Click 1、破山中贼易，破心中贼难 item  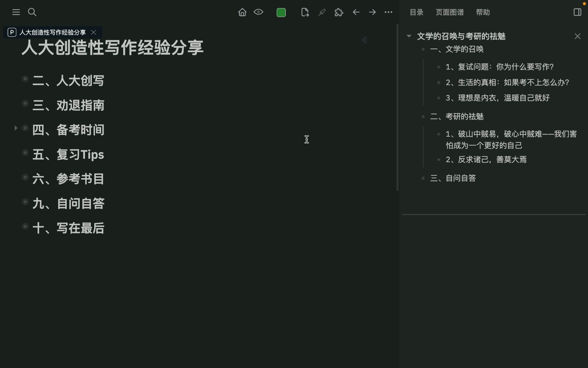tap(511, 140)
